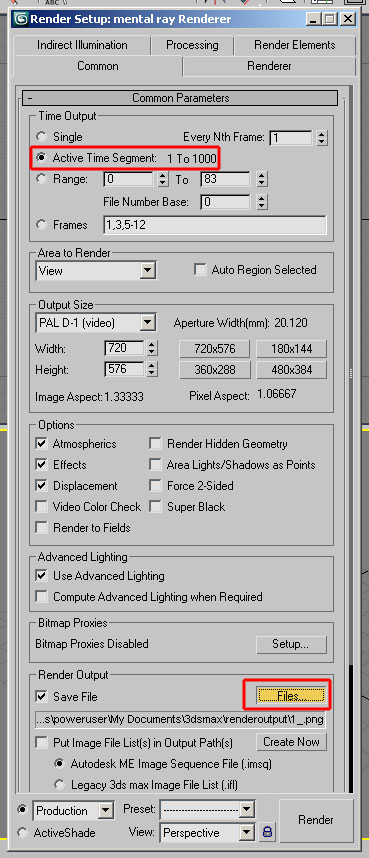Switch to the Indirect Illumination tab
The height and width of the screenshot is (858, 369).
82,45
